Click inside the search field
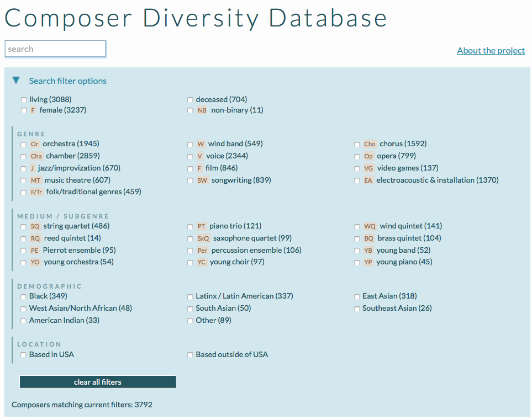This screenshot has height=420, width=532. [55, 49]
